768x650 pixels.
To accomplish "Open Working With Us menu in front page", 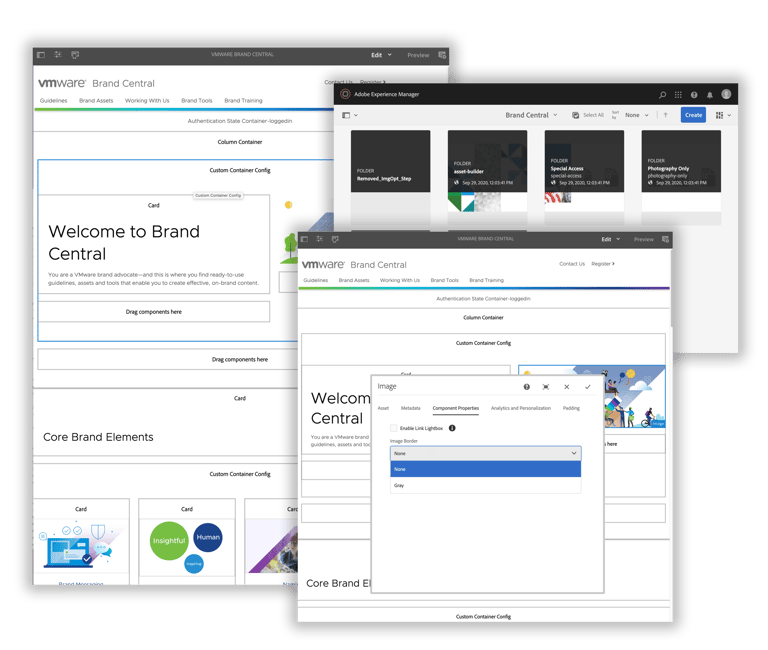I will coord(400,280).
